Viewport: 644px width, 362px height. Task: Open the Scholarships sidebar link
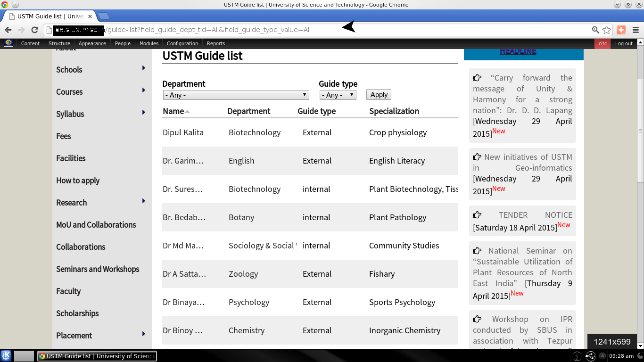[77, 313]
